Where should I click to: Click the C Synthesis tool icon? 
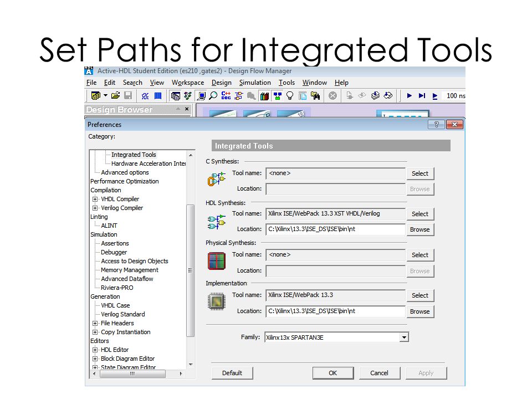coord(217,179)
